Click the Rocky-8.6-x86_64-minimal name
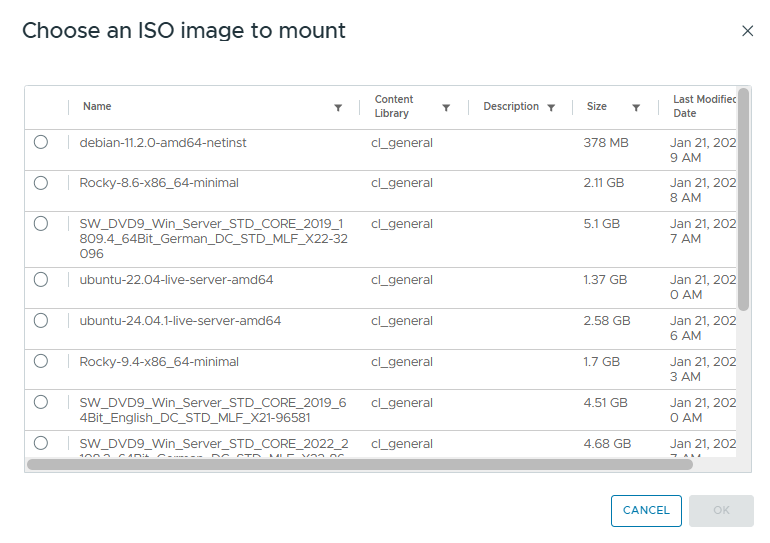This screenshot has height=543, width=770. (159, 183)
